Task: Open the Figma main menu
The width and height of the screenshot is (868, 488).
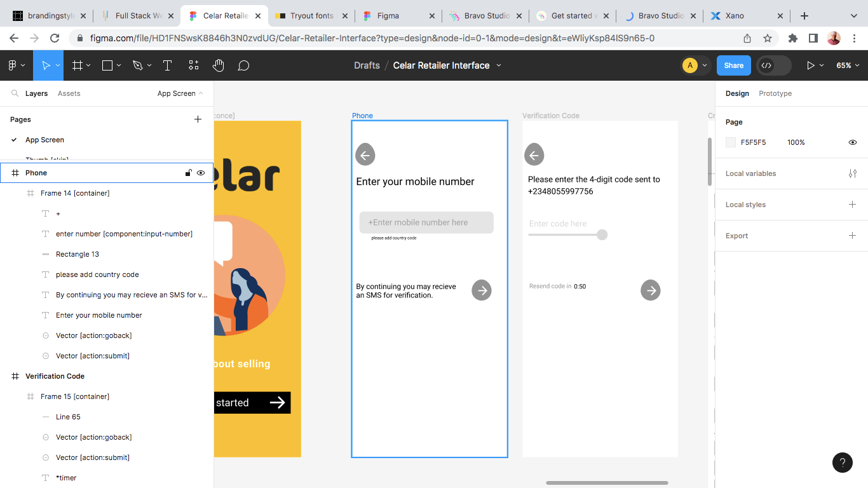Action: [x=16, y=65]
